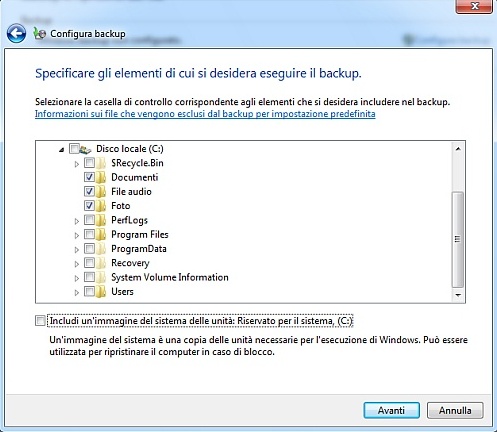Screen dimensions: 497x432
Task: Open the link about files excluded from backup
Action: [205, 114]
